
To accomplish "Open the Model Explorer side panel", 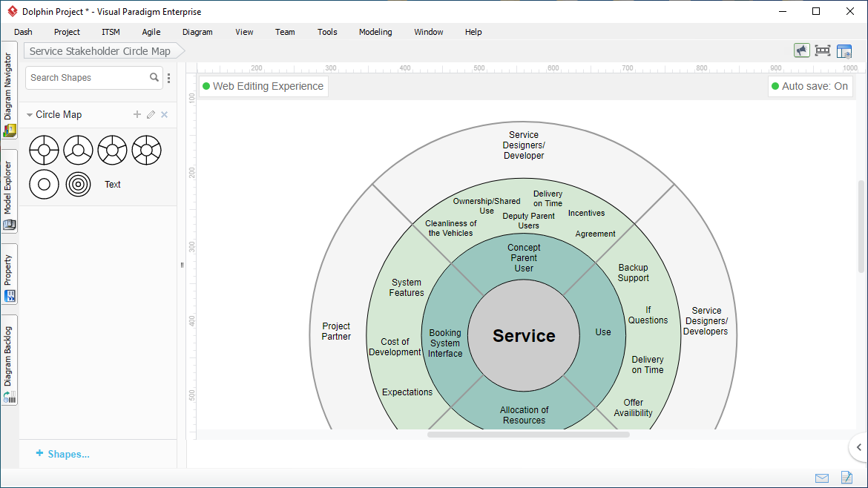I will [9, 192].
